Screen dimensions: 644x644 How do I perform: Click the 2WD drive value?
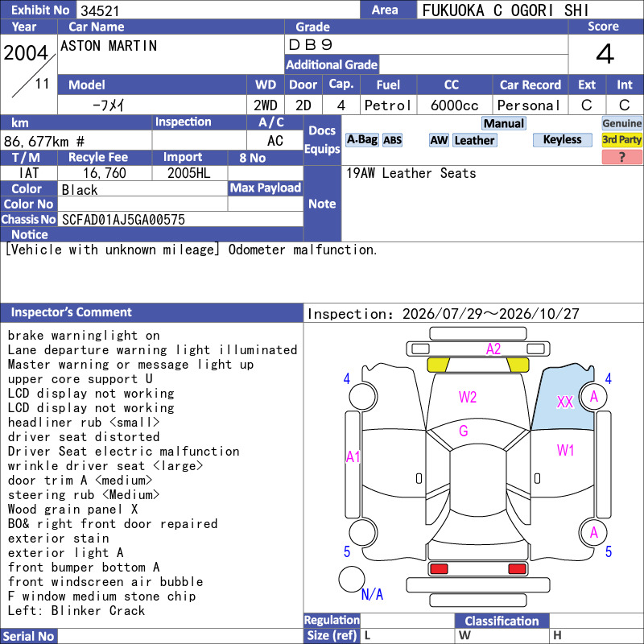click(266, 105)
